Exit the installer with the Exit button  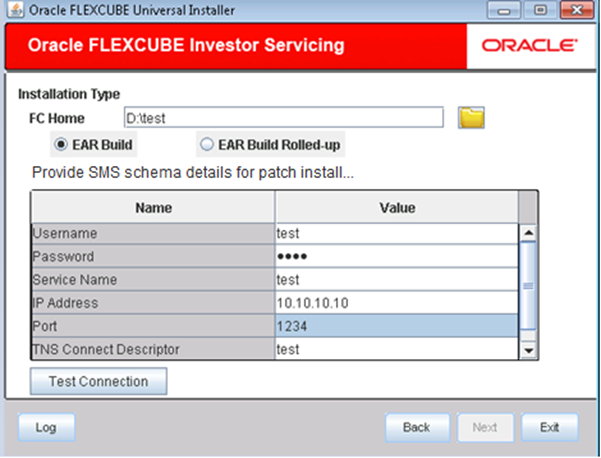(x=549, y=427)
